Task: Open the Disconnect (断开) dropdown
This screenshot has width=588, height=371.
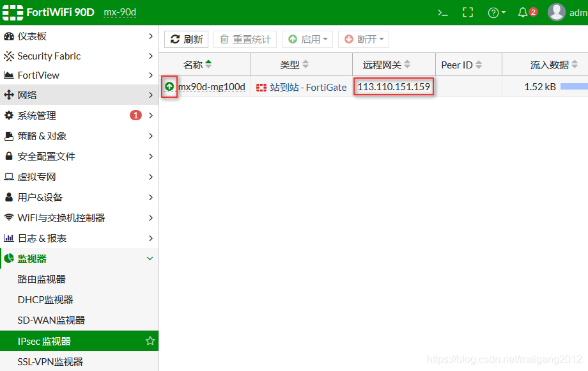Action: click(x=364, y=40)
